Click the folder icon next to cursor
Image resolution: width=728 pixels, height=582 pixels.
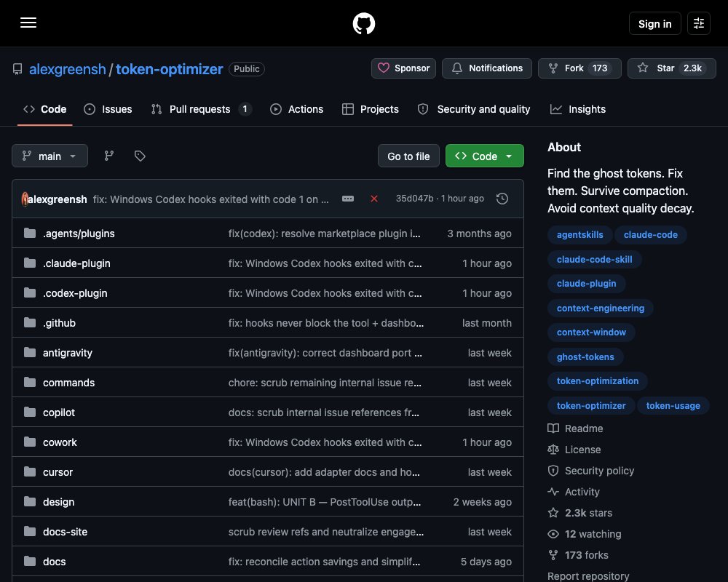pos(30,471)
